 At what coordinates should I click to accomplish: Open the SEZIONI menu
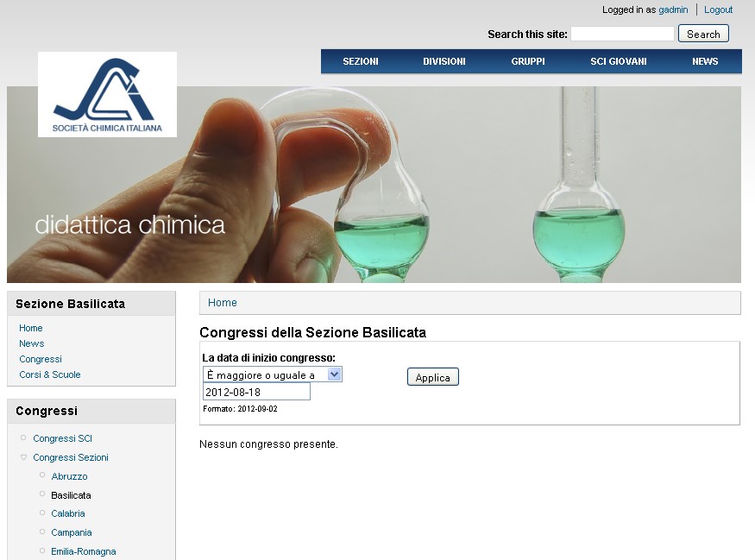(360, 61)
